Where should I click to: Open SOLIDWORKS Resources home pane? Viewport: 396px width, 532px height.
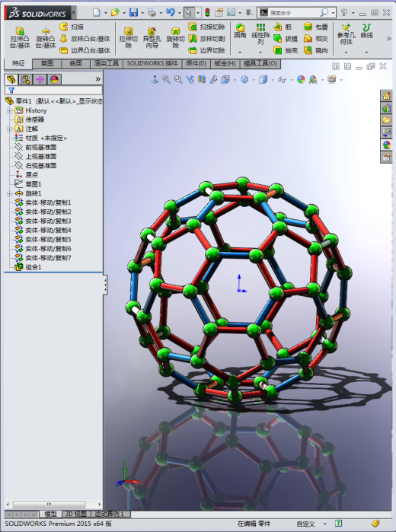[386, 96]
